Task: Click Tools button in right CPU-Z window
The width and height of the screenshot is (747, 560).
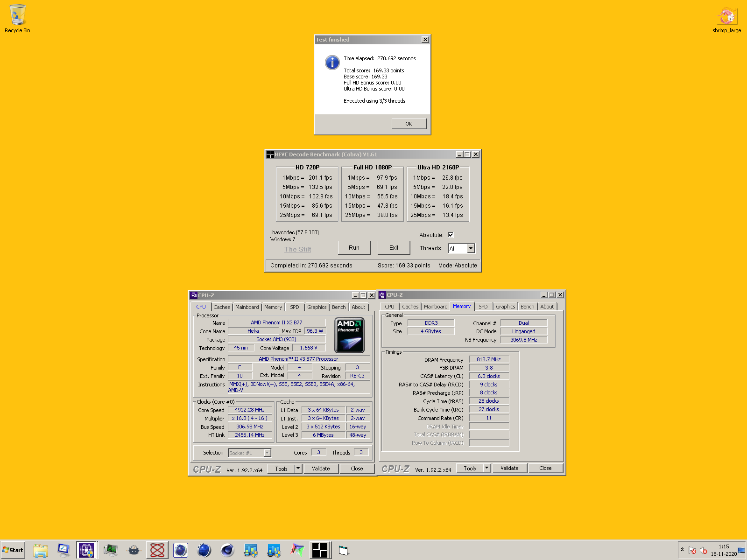Action: 470,468
